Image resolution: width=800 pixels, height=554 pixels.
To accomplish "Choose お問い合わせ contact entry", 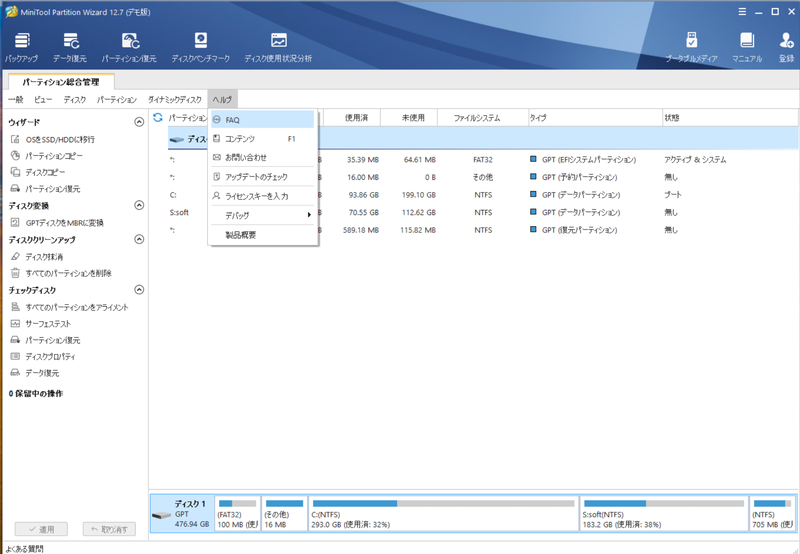I will point(263,158).
